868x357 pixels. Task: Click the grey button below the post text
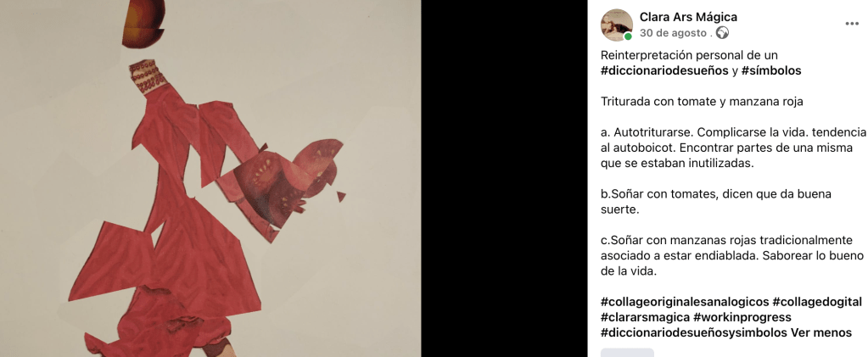pos(627,353)
